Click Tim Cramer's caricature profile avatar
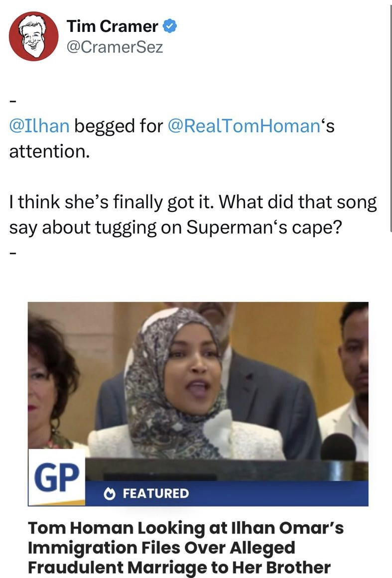Viewport: 392px width, 578px height. point(34,36)
